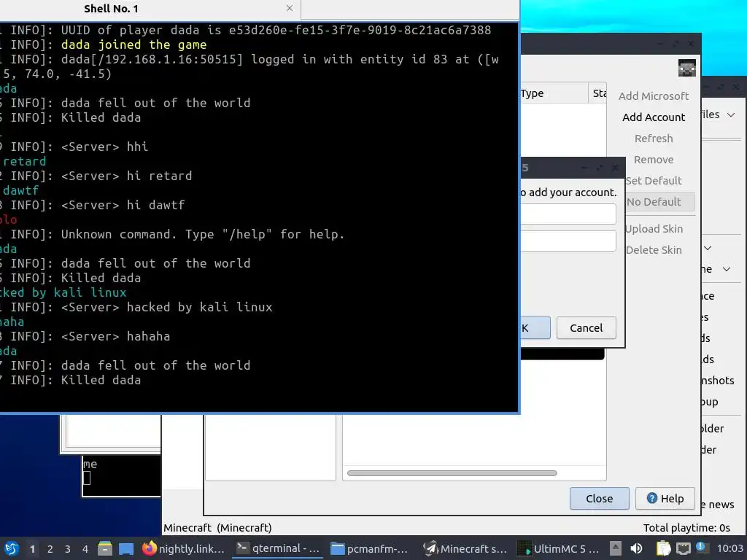Expand the chevron above the 'ne' item
This screenshot has height=560, width=747.
[708, 248]
